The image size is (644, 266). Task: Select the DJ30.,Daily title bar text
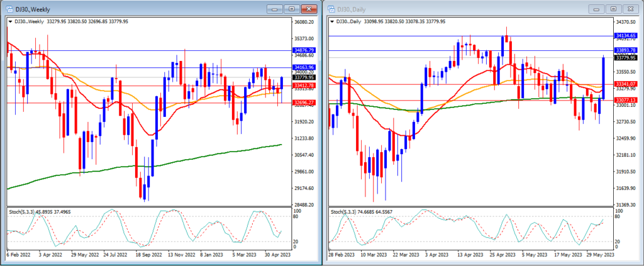tap(351, 9)
